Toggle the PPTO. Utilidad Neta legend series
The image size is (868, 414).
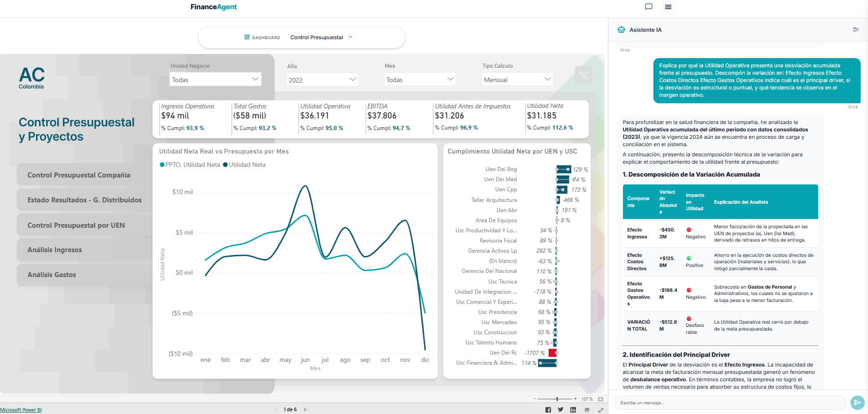coord(190,165)
